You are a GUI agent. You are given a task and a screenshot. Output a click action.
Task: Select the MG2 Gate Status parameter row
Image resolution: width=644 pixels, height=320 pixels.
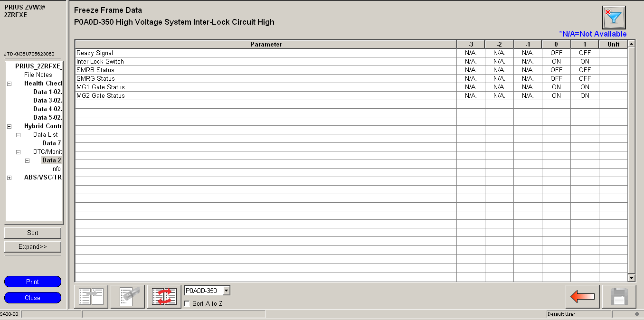(x=351, y=96)
